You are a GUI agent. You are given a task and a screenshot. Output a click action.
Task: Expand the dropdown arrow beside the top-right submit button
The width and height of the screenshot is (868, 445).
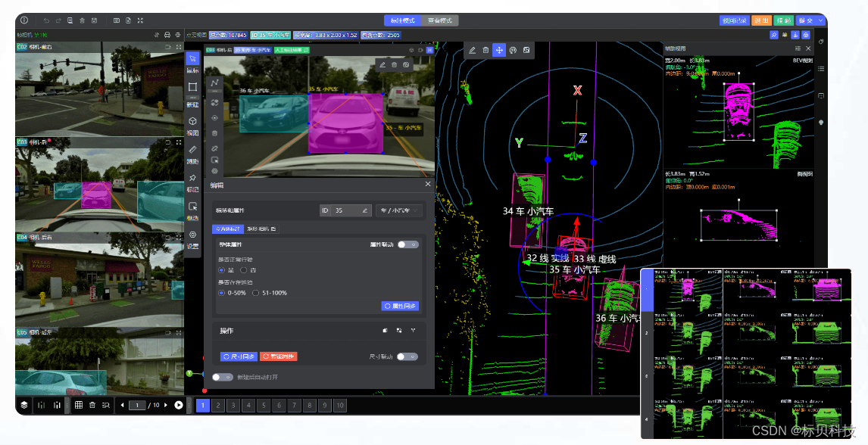[821, 20]
